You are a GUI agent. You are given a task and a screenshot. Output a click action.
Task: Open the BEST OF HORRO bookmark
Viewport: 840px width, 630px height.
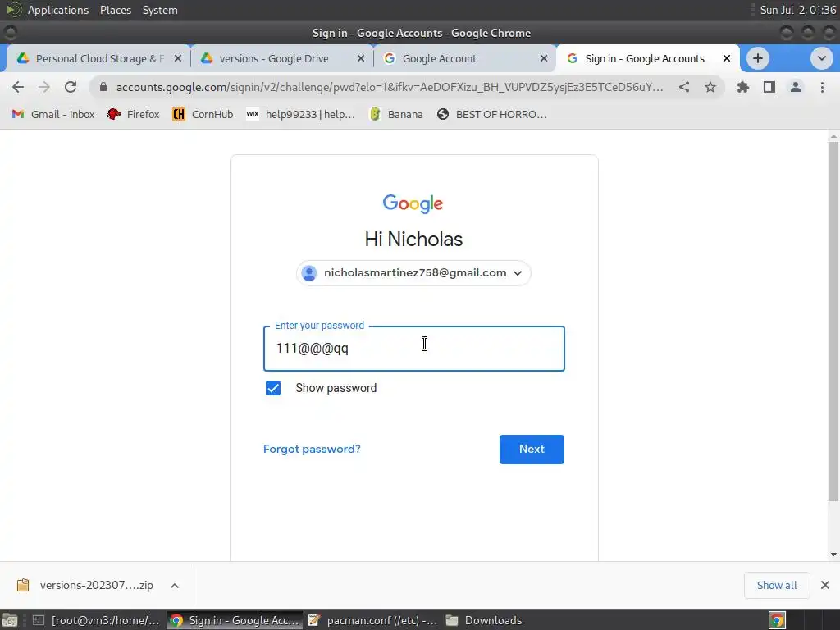click(492, 114)
